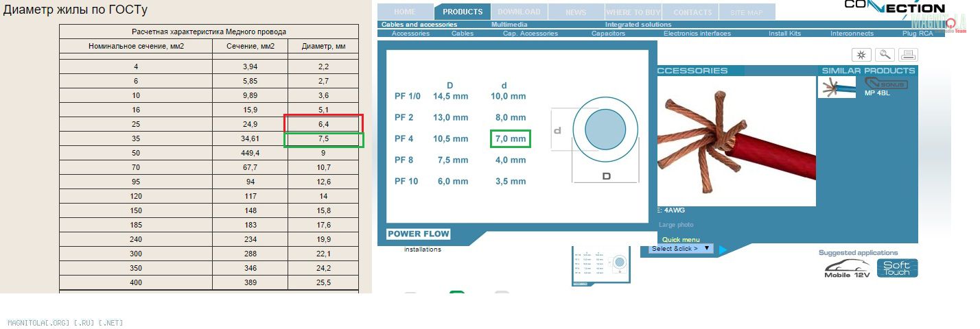Click the magnifying glass search icon
The width and height of the screenshot is (980, 329).
coord(885,55)
